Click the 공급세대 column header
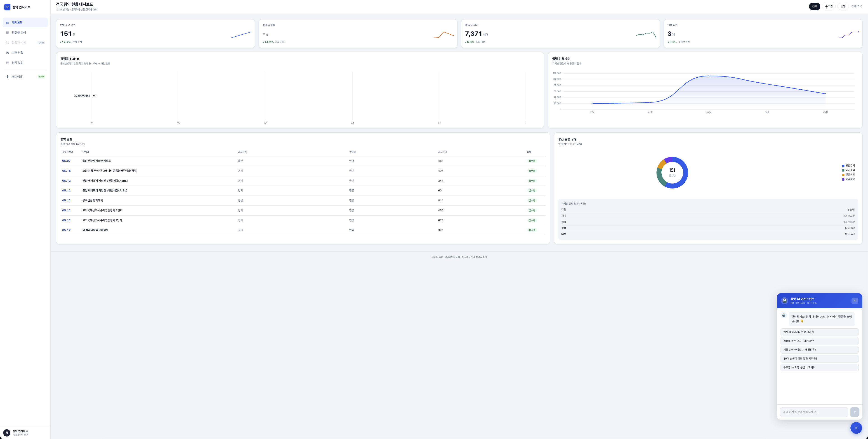The width and height of the screenshot is (868, 439). pyautogui.click(x=442, y=152)
